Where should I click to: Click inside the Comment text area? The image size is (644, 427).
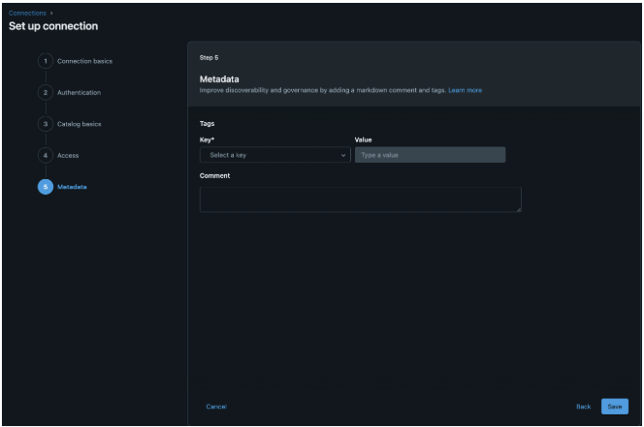[361, 200]
